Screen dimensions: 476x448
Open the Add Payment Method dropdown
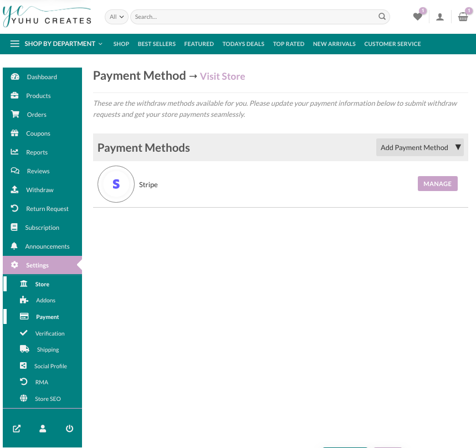(x=420, y=147)
